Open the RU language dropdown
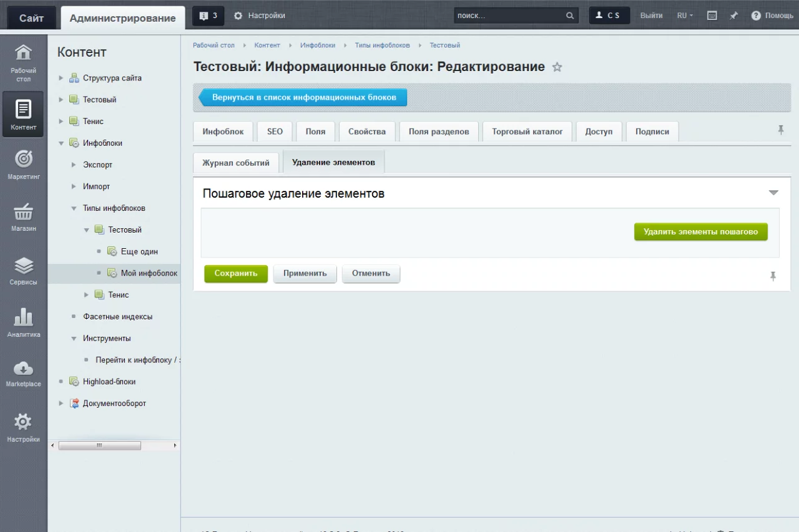Viewport: 799px width, 532px height. pyautogui.click(x=685, y=16)
